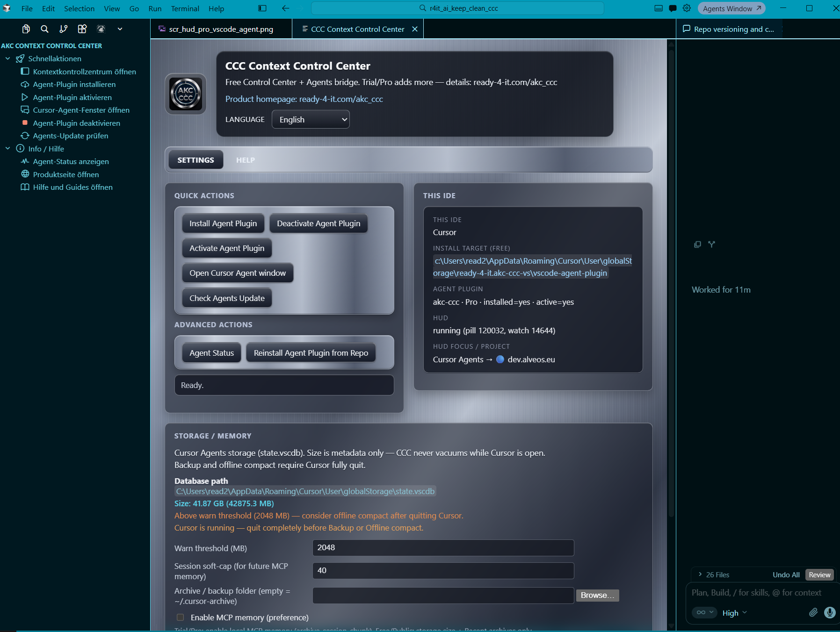Screen dimensions: 840x632
Task: Open the Agents Window button
Action: tap(731, 8)
